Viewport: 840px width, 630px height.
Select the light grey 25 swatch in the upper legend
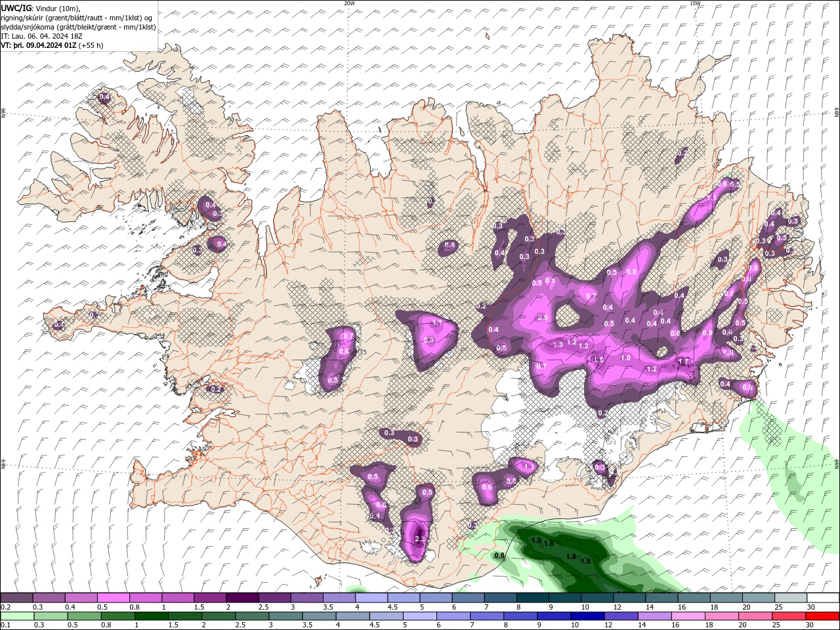(x=791, y=598)
